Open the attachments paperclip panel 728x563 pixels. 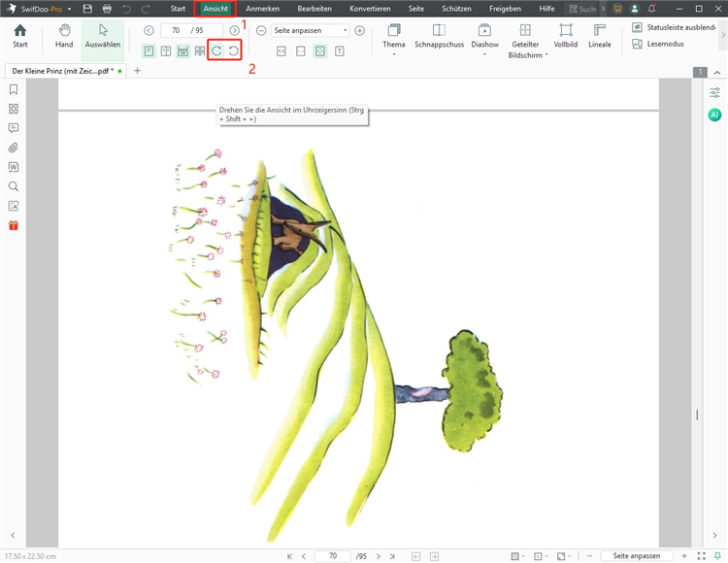click(14, 148)
